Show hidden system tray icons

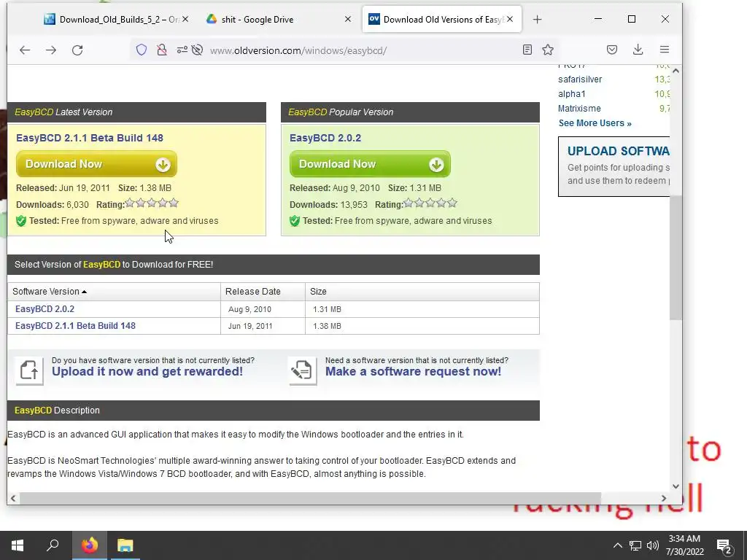[617, 545]
